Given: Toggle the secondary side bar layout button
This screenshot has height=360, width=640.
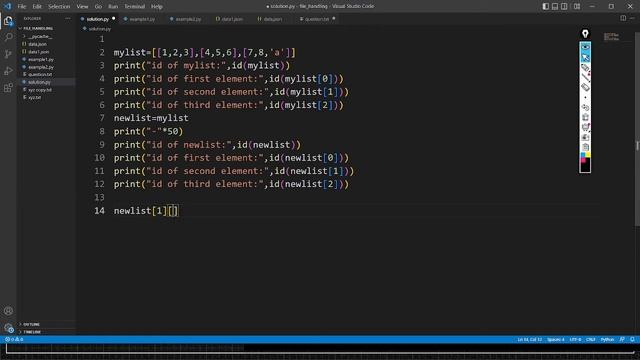Looking at the screenshot, I should pyautogui.click(x=564, y=6).
